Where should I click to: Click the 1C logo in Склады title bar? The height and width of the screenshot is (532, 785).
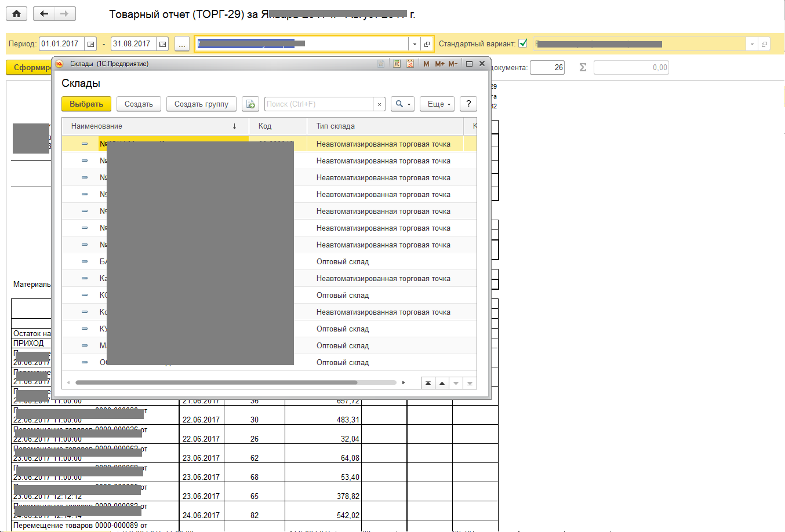point(59,64)
